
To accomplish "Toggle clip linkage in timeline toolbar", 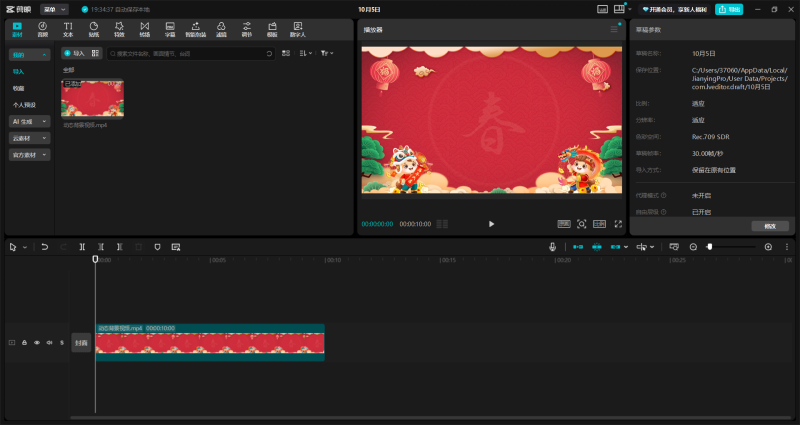I will point(615,247).
